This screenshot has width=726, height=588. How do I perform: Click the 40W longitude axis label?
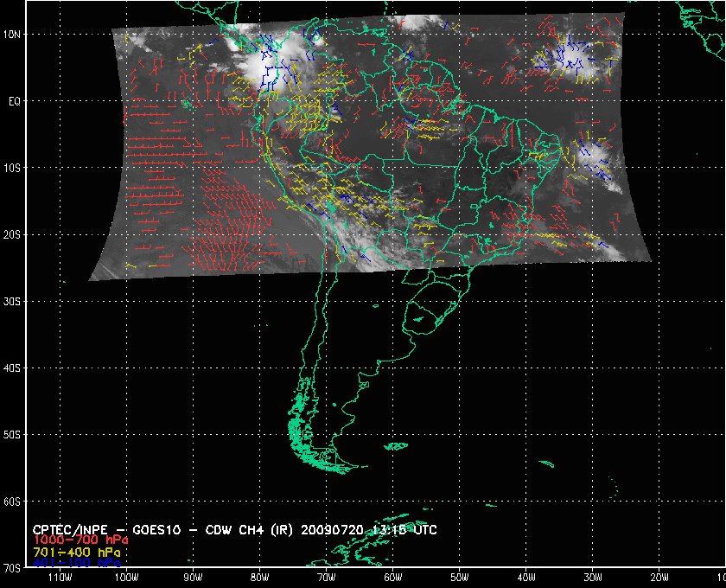(525, 577)
